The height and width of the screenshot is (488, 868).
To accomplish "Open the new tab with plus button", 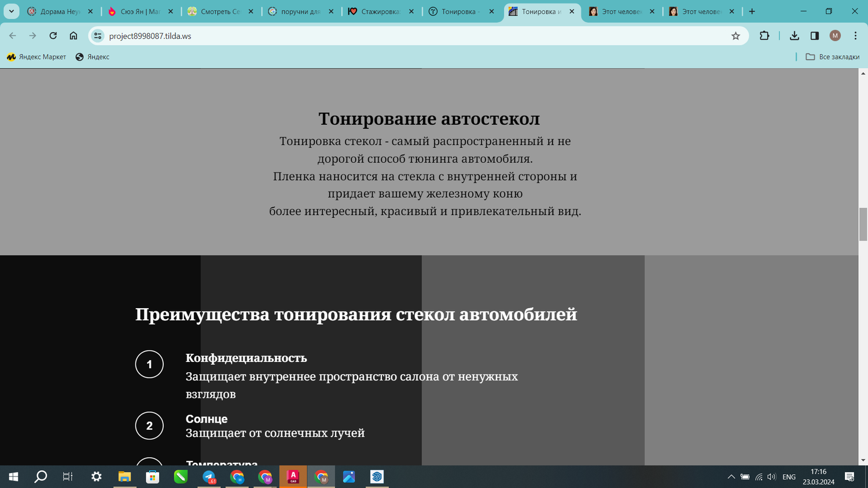I will [752, 12].
